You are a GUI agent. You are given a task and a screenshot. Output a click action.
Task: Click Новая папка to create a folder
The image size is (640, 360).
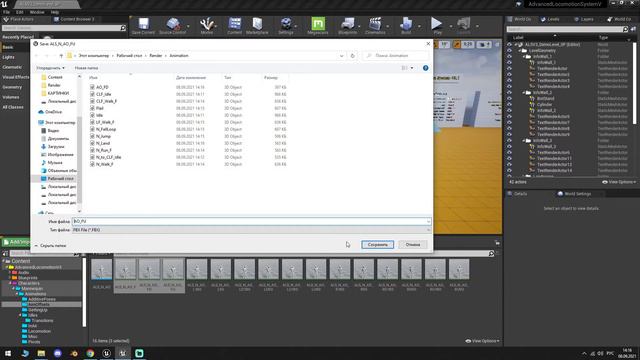(x=87, y=68)
